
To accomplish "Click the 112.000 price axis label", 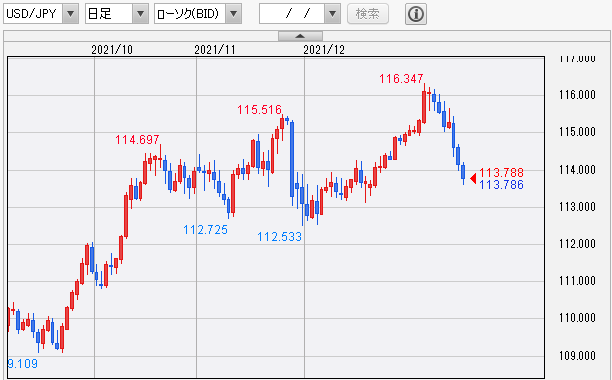I will tap(577, 244).
